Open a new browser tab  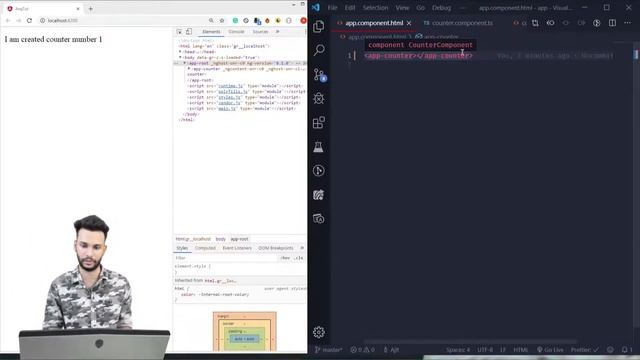pos(91,9)
